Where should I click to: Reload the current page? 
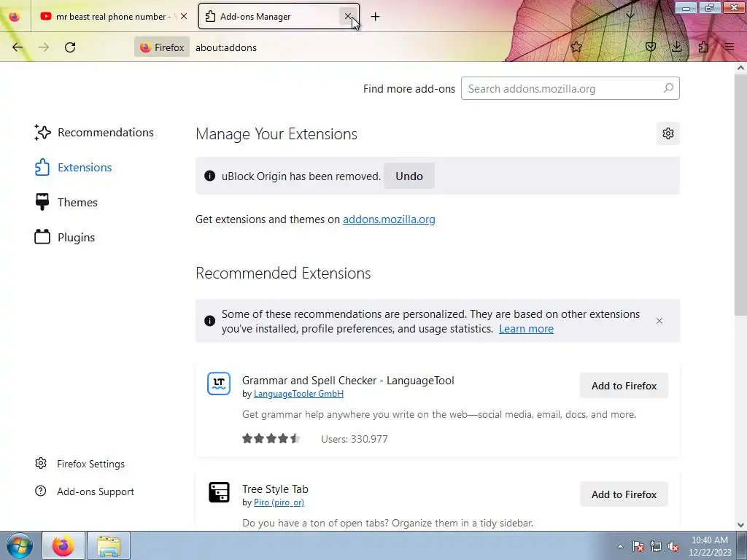tap(70, 47)
